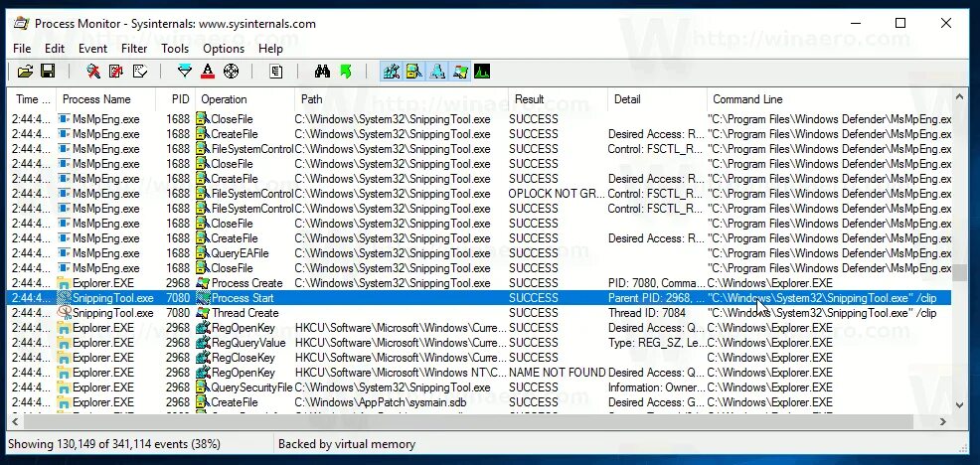980x465 pixels.
Task: Open the Process Tree icon
Action: pyautogui.click(x=275, y=72)
